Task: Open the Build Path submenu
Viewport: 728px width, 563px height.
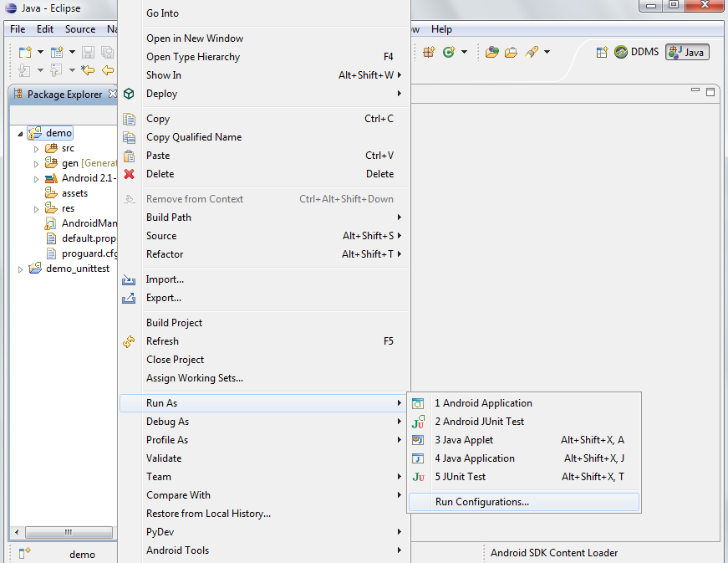Action: [264, 218]
